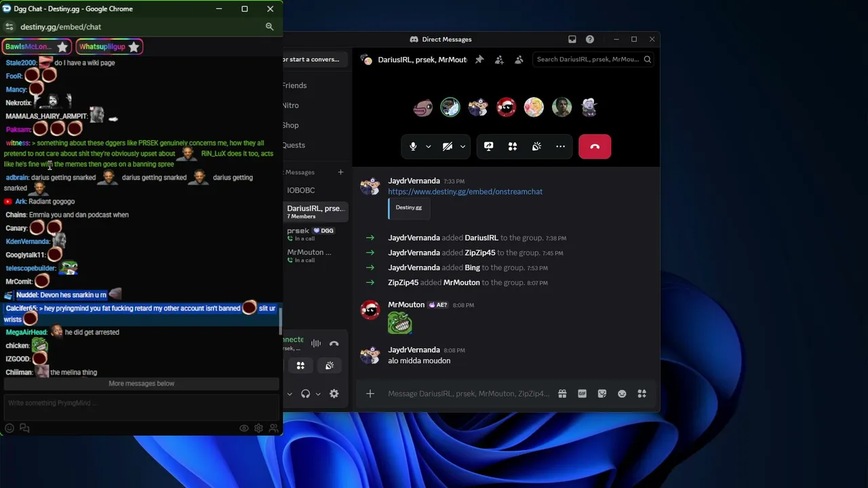Open the soundboard in call controls
The image size is (868, 488).
[536, 146]
